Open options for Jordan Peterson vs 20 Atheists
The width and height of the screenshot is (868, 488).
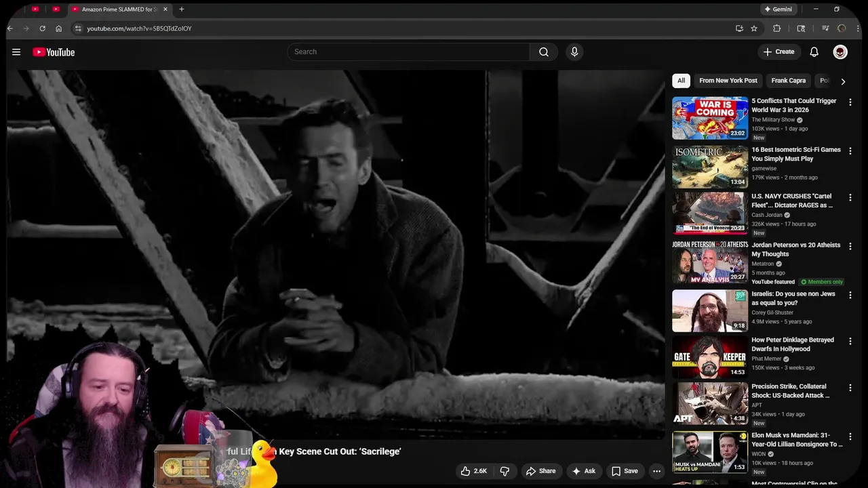click(850, 246)
